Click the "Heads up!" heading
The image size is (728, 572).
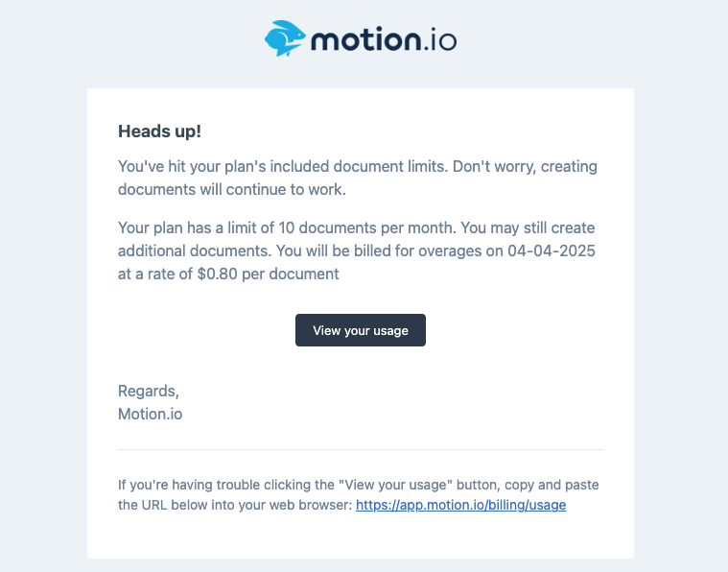(159, 131)
